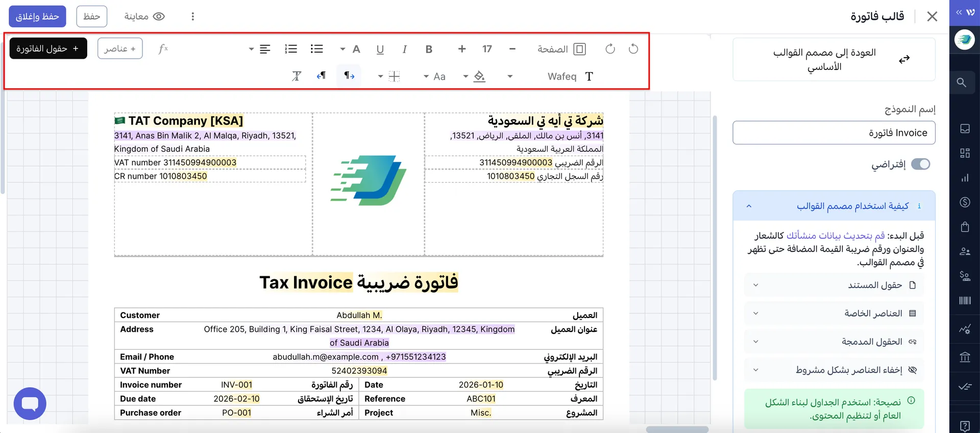Insert a numbered list

pyautogui.click(x=291, y=49)
